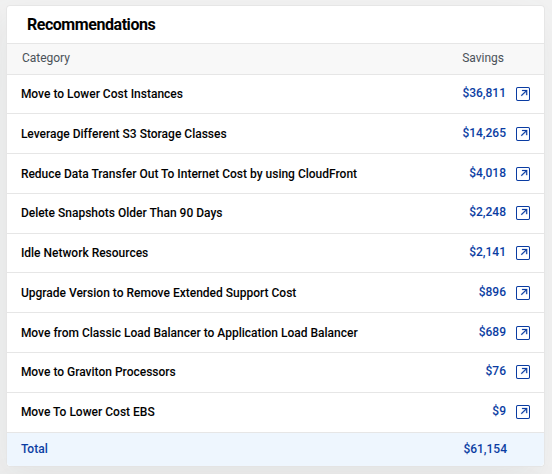Screen dimensions: 552x474
Task: Select 'Move to Graviton Processors' text
Action: 98,372
